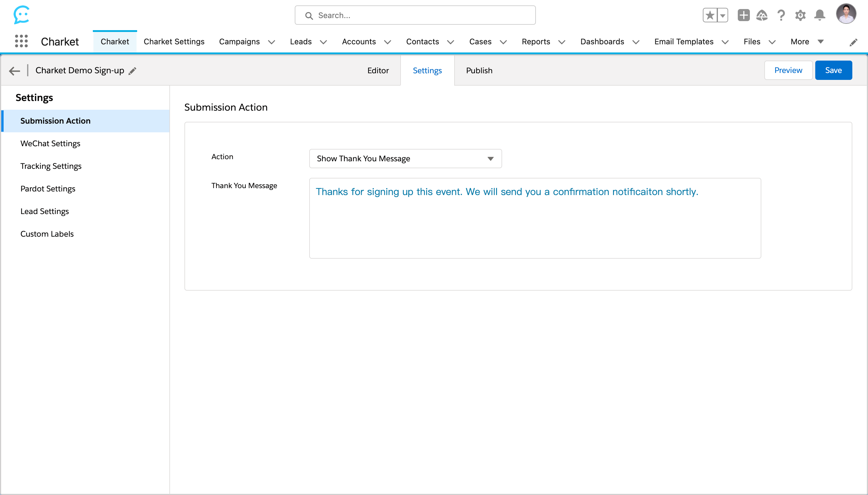Expand the Reports chevron menu
The image size is (868, 495).
coord(561,42)
